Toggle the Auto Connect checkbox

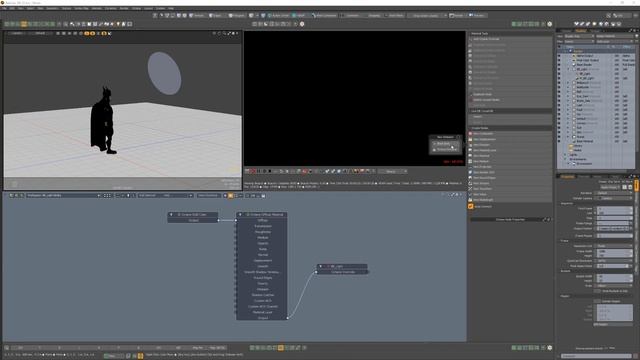point(471,207)
